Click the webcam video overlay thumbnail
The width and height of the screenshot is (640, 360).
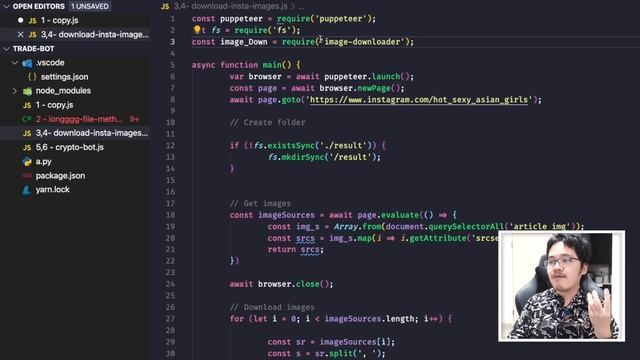561,286
